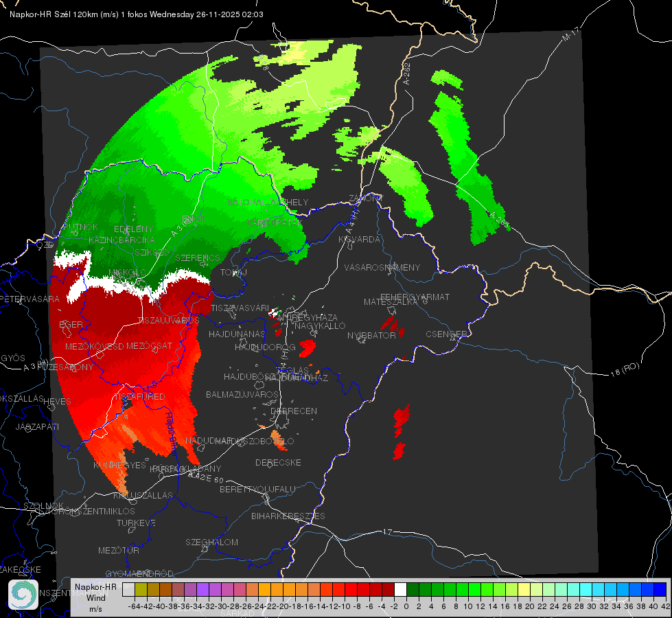Click the A42/E 60 road label

click(206, 477)
